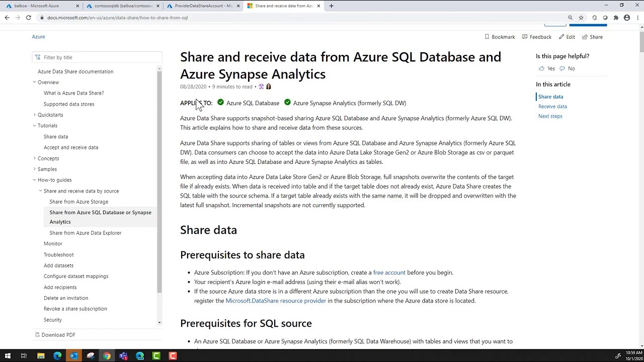Switch to the ProviderDataShareAccount tab

click(203, 6)
